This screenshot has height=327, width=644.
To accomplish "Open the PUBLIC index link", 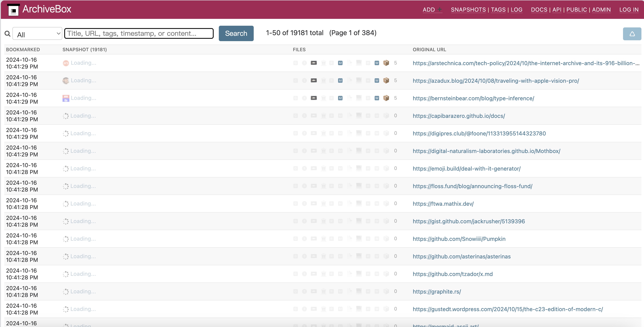I will (x=576, y=9).
